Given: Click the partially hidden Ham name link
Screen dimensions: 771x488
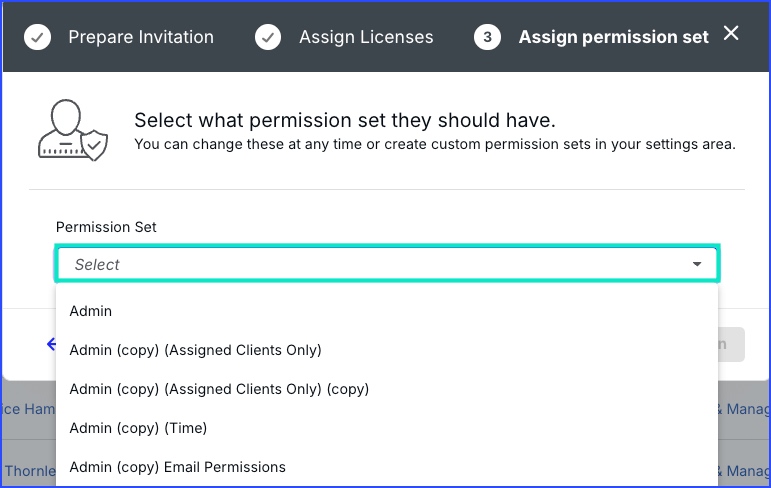Looking at the screenshot, I should click(28, 409).
